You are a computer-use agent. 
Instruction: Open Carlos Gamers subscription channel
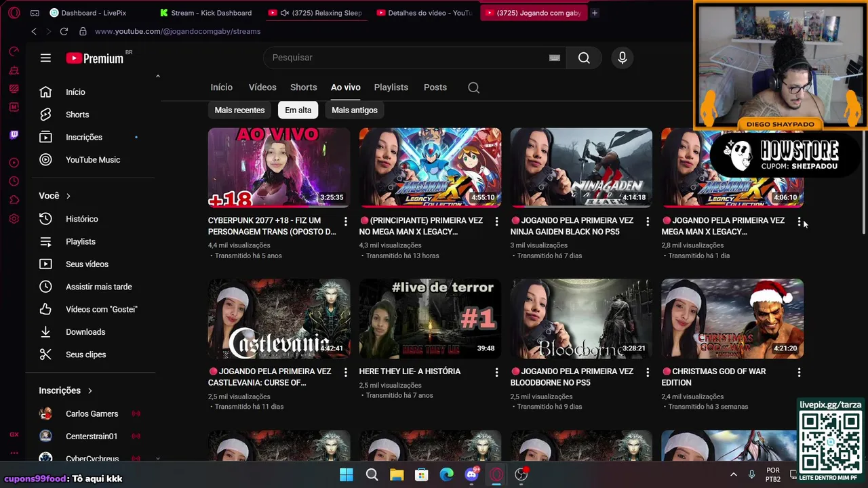click(91, 414)
